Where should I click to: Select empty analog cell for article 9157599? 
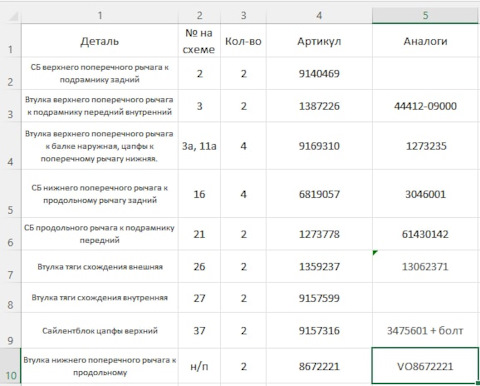(x=425, y=298)
